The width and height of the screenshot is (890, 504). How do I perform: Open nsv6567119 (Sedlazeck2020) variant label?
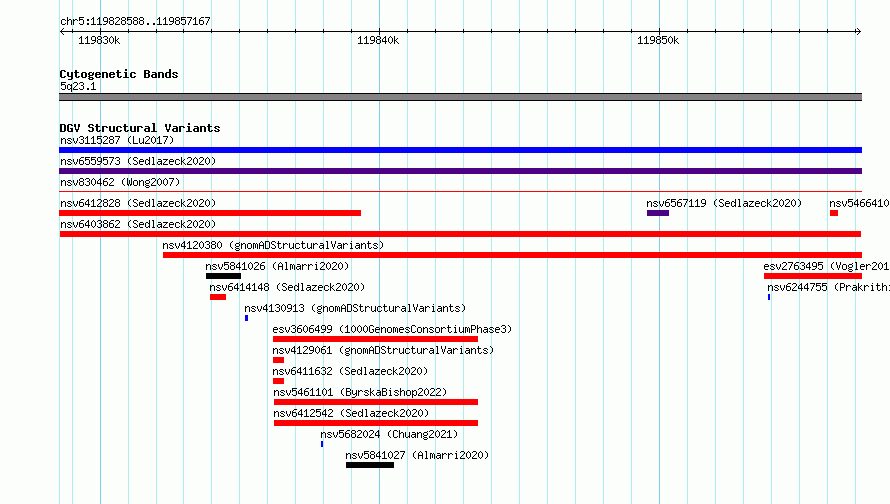tap(724, 203)
